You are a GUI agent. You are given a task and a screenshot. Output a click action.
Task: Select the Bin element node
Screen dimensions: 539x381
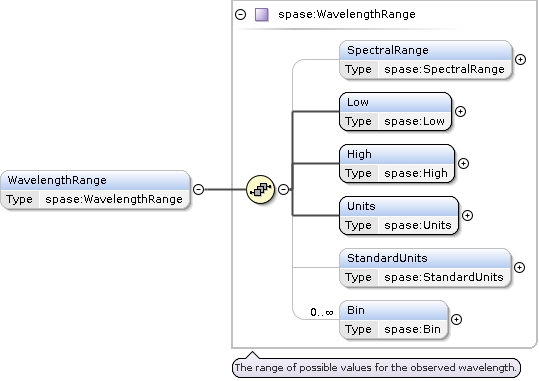coord(394,320)
